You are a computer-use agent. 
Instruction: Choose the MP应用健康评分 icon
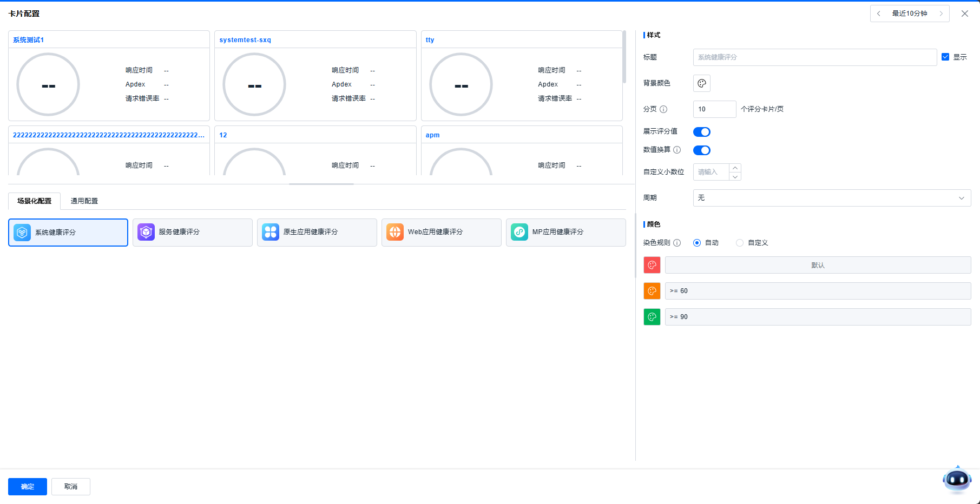point(519,232)
